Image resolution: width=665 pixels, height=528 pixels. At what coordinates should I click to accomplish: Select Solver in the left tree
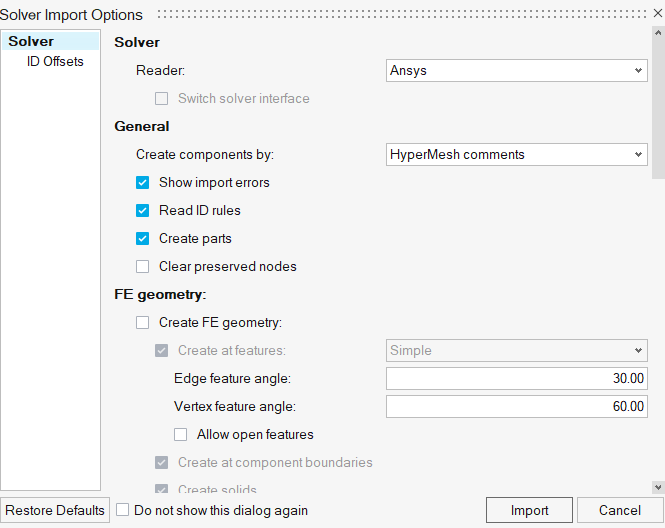31,41
